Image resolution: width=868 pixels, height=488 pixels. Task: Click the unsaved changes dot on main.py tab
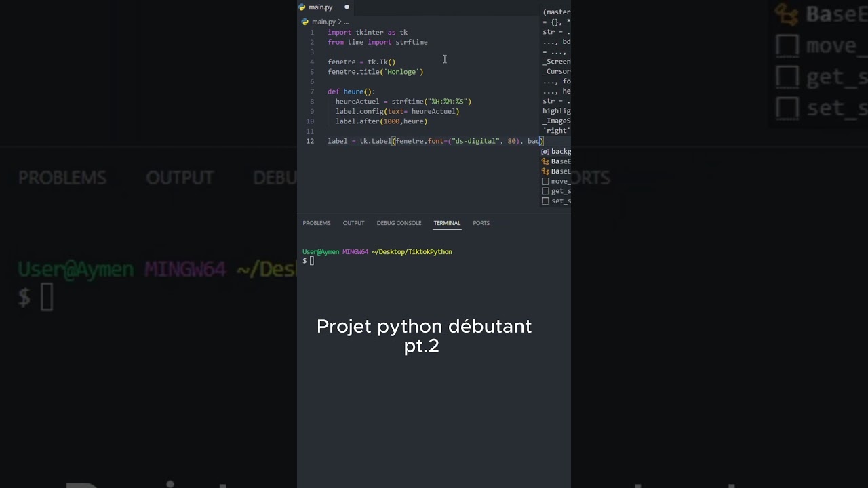(346, 7)
